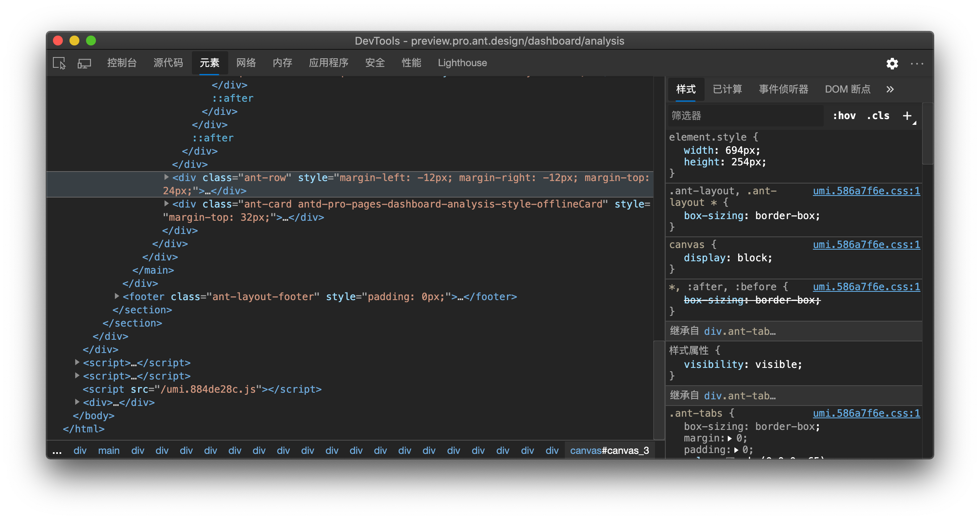The image size is (980, 520).
Task: Expand the ant-layout-footer element
Action: pos(117,296)
